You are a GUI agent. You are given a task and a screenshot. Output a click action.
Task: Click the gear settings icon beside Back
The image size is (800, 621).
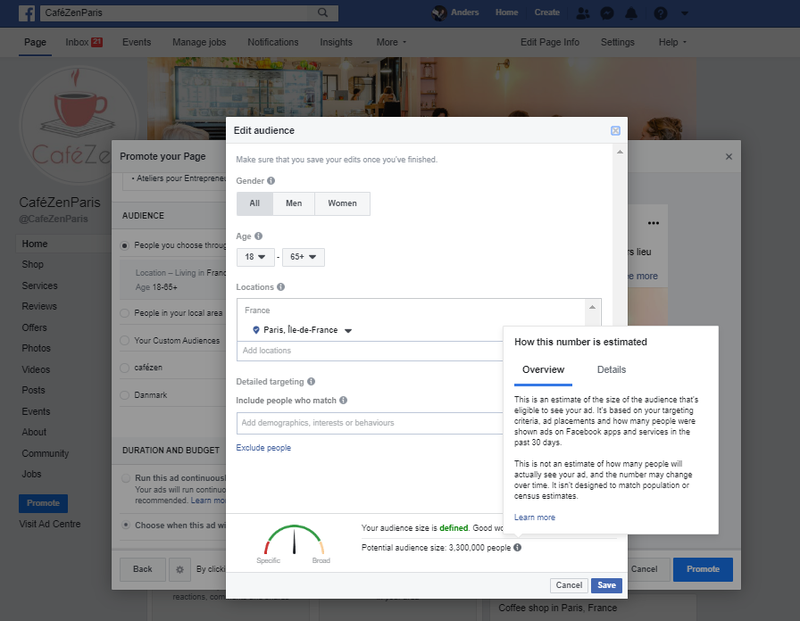180,569
